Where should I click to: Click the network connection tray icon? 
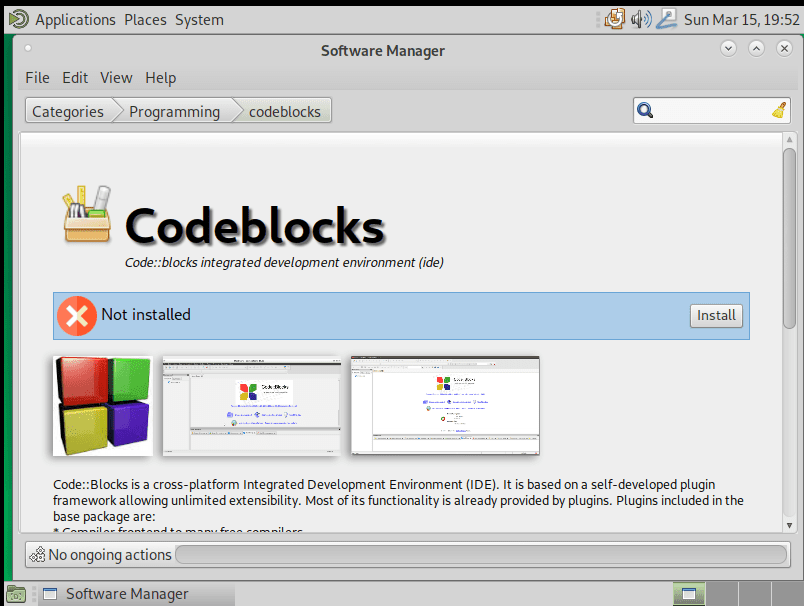point(667,19)
